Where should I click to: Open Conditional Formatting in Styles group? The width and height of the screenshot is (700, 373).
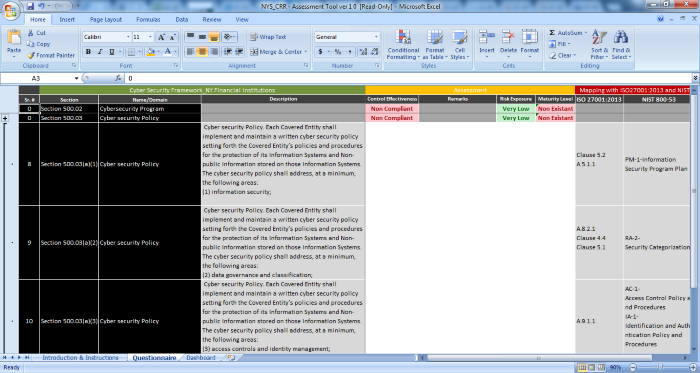click(403, 45)
